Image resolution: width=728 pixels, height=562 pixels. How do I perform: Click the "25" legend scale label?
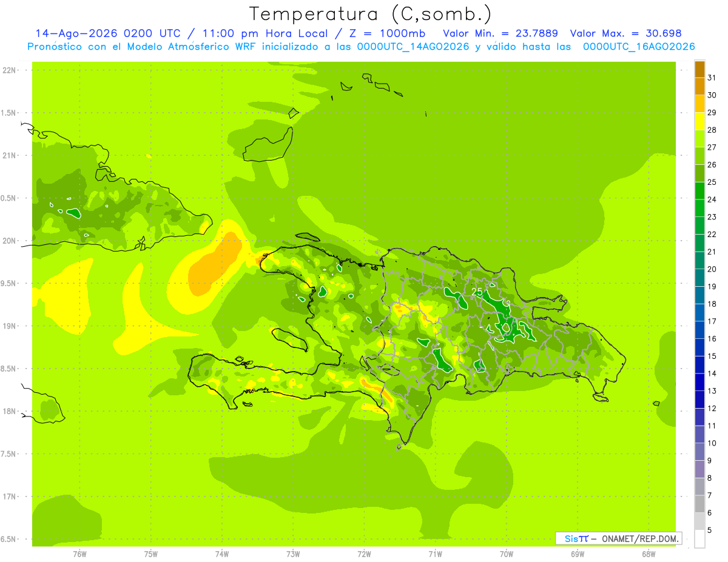point(712,182)
